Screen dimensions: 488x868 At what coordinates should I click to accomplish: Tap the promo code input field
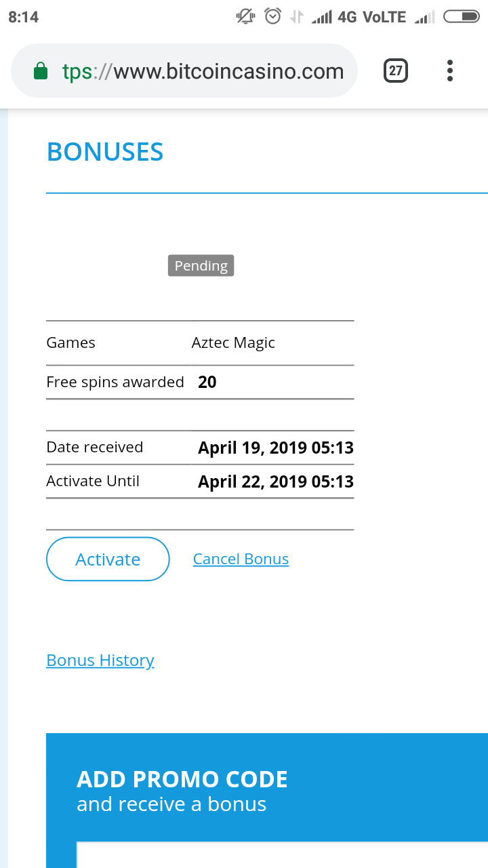281,854
